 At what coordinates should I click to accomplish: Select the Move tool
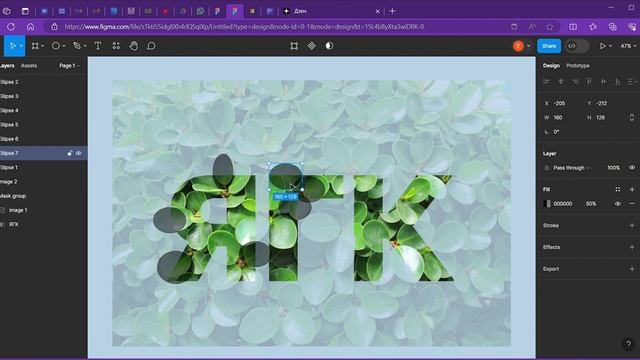coord(12,46)
